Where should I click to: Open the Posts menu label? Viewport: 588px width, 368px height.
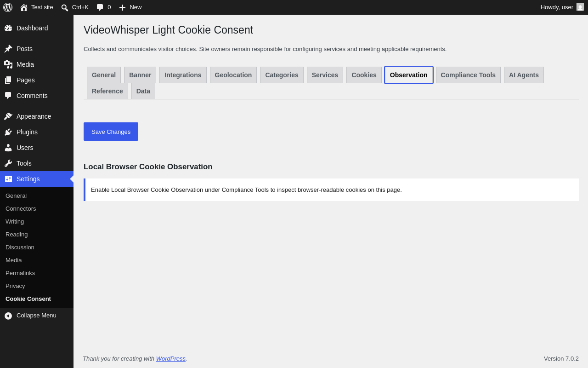point(24,49)
